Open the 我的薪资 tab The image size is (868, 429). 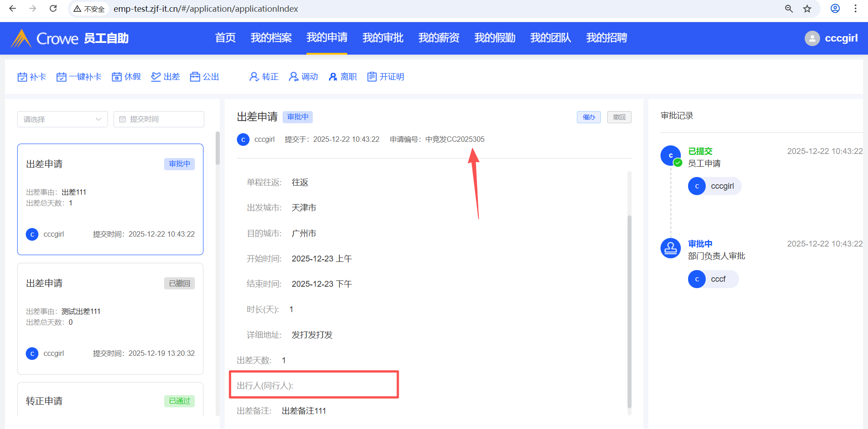[x=439, y=38]
